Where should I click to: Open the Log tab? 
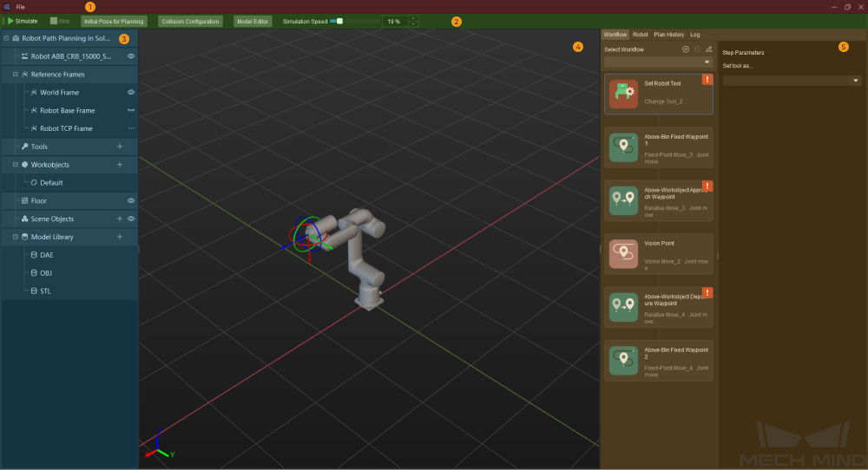coord(694,35)
